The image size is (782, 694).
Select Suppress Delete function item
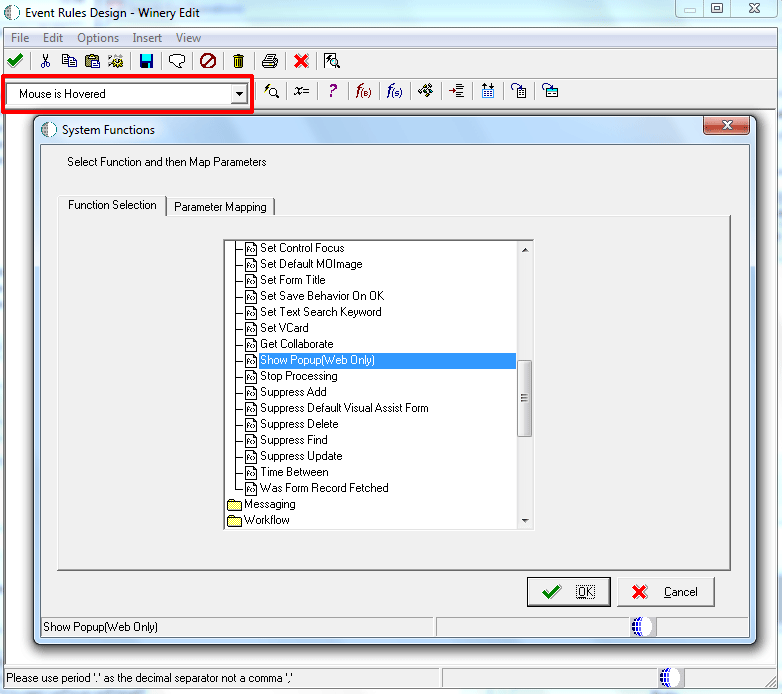(299, 424)
